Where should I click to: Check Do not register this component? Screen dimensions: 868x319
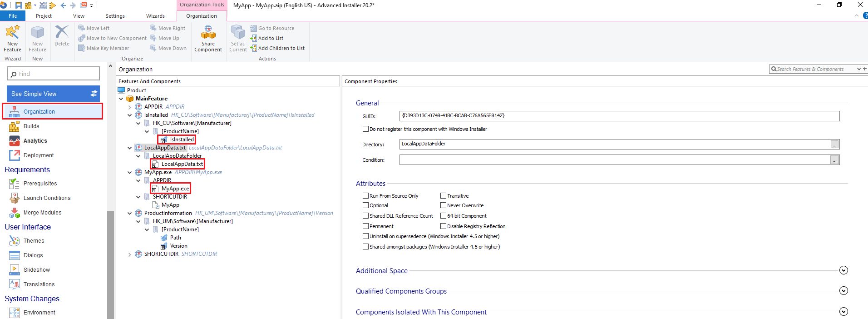(365, 129)
